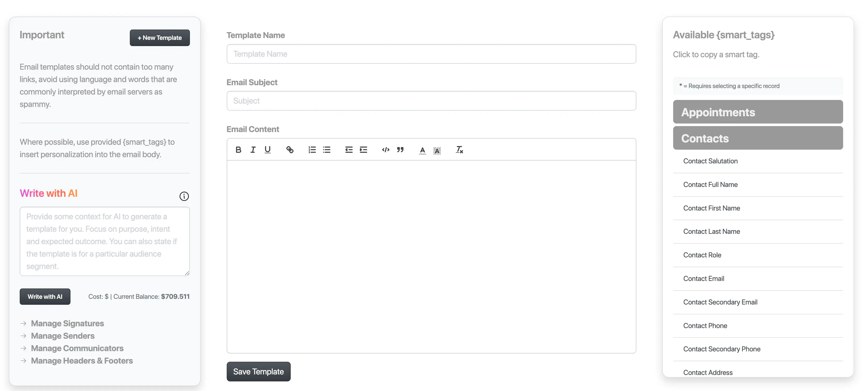This screenshot has height=391, width=868.
Task: Click into the Email Subject field
Action: click(431, 101)
